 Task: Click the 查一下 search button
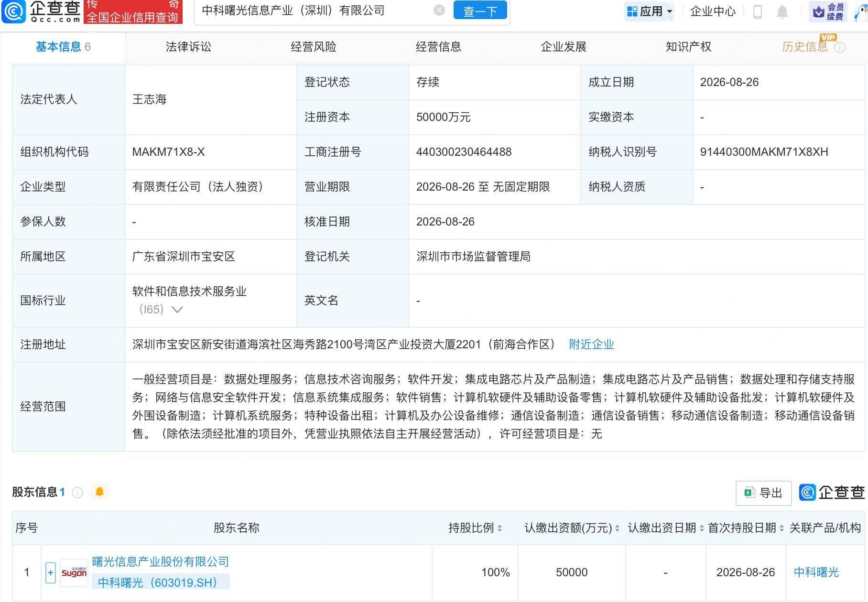[480, 11]
